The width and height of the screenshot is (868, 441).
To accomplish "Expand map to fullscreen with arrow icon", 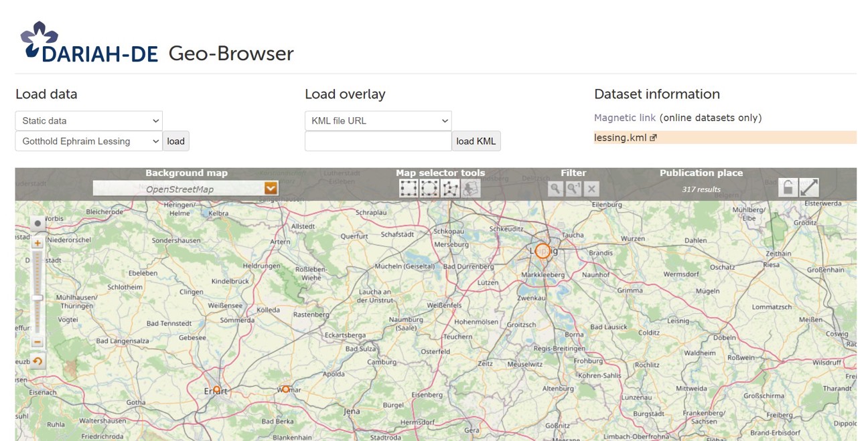I will pyautogui.click(x=809, y=188).
